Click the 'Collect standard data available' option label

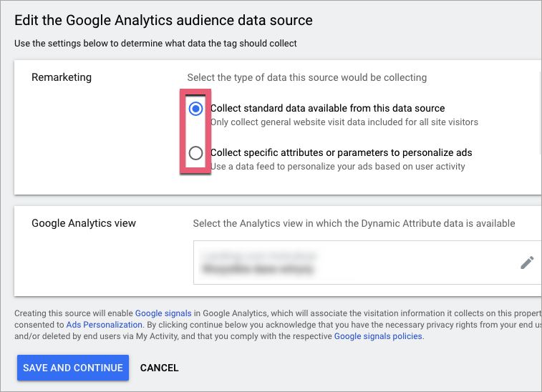(327, 109)
